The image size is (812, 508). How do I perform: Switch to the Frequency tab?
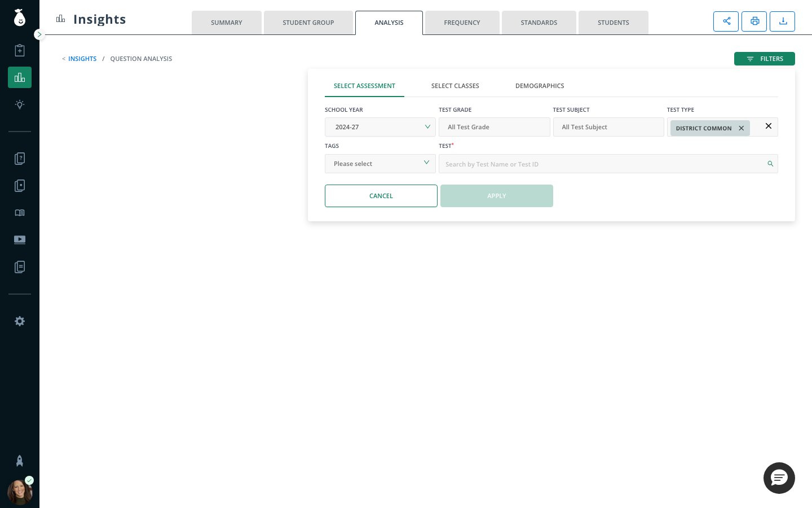pyautogui.click(x=462, y=23)
